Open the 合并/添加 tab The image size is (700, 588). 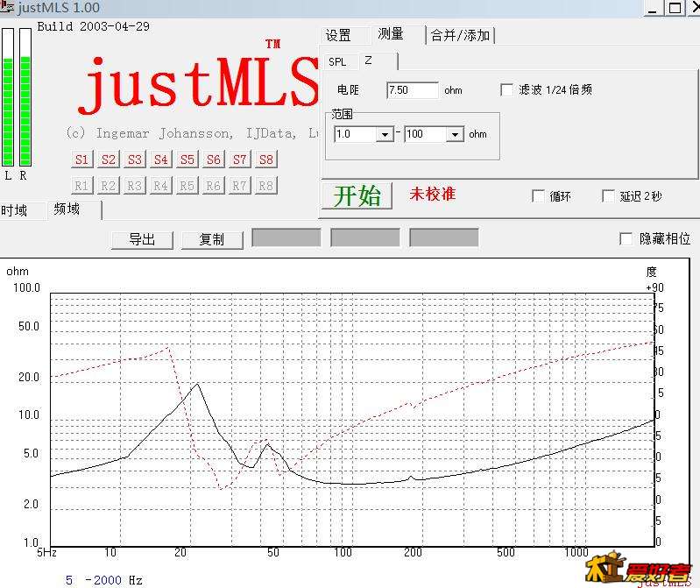pos(460,35)
